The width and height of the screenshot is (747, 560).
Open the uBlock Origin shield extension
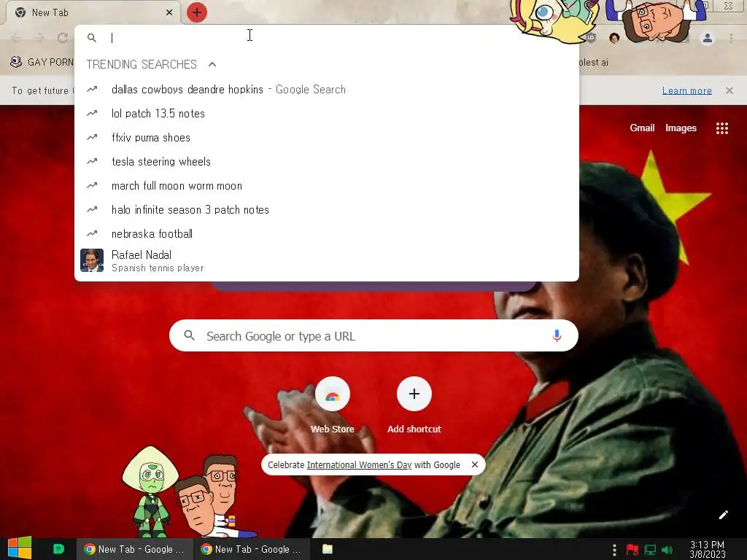coord(591,38)
